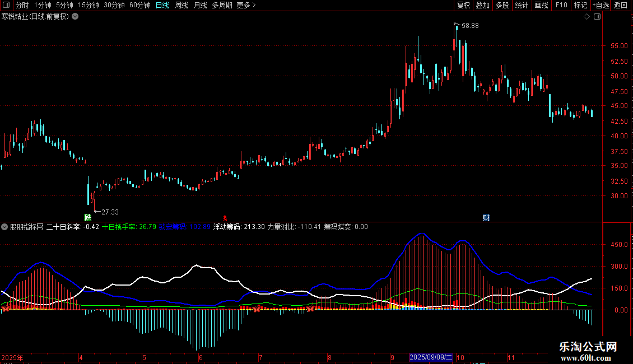
Task: Switch to the 周线 weekly period
Action: pyautogui.click(x=181, y=5)
